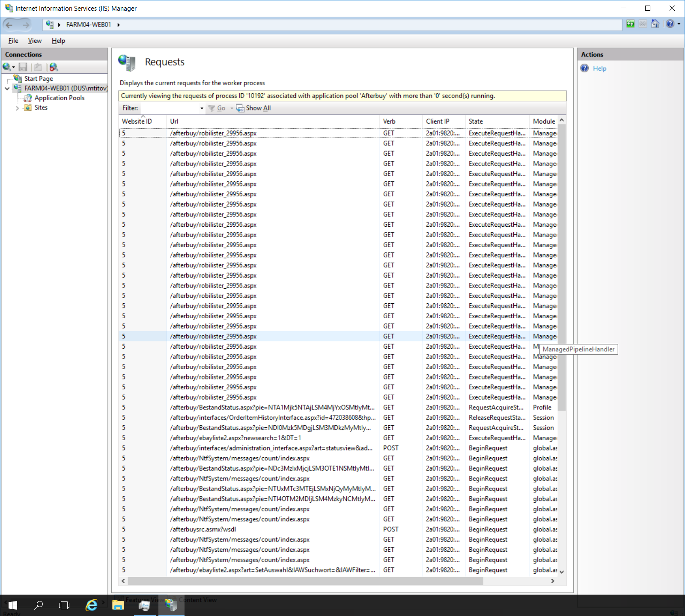Open help dropdown arrow beside question icon

point(679,24)
